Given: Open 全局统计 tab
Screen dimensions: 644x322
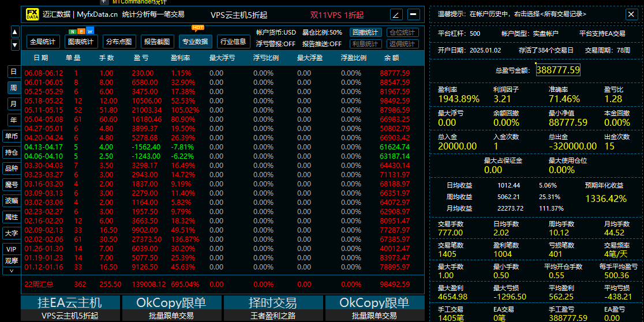Looking at the screenshot, I should [43, 42].
